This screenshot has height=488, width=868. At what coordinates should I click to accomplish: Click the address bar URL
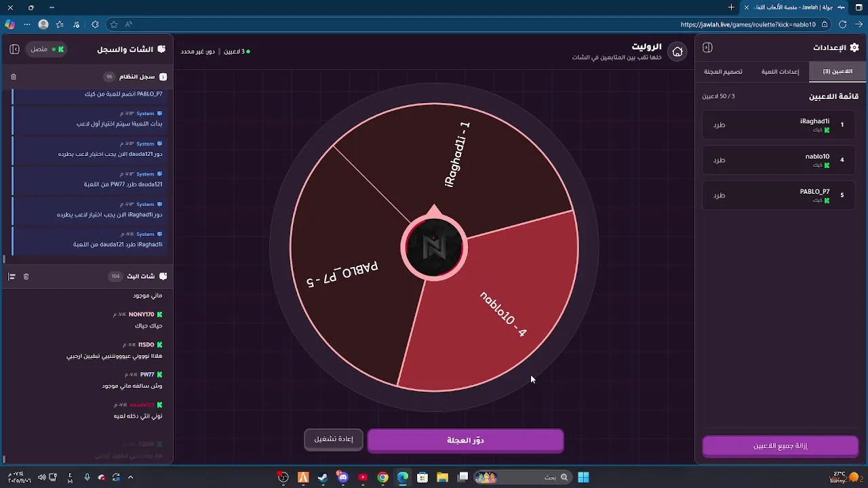pyautogui.click(x=748, y=24)
